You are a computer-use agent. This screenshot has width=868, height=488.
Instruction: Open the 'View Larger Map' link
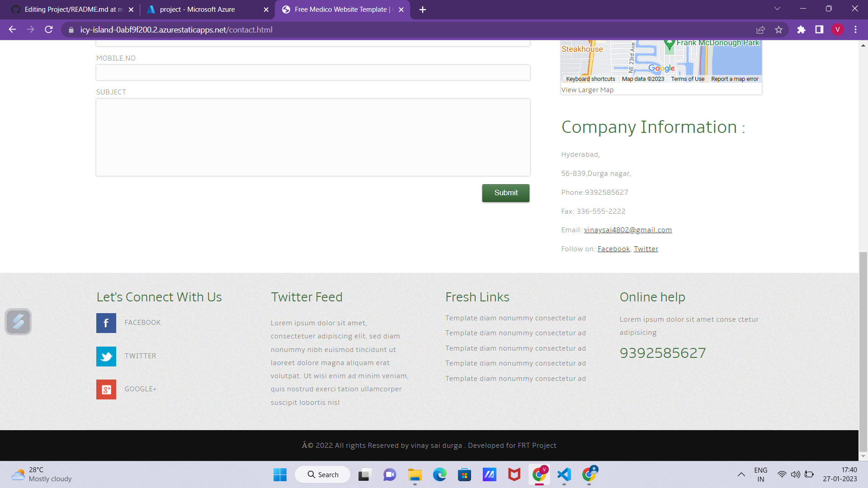pos(587,89)
